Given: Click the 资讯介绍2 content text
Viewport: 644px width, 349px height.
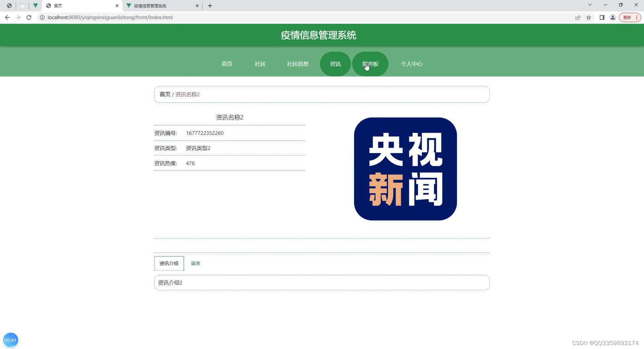Looking at the screenshot, I should [x=170, y=283].
